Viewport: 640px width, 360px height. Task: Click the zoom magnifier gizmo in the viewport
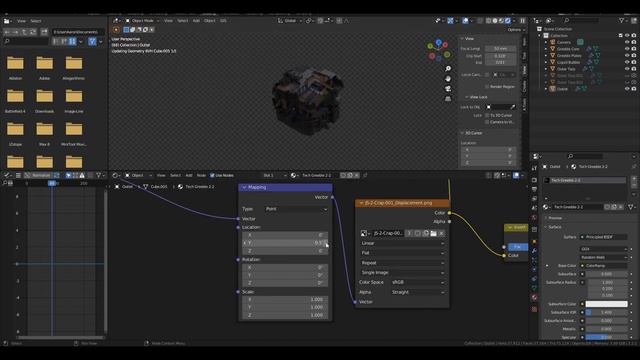pos(448,69)
